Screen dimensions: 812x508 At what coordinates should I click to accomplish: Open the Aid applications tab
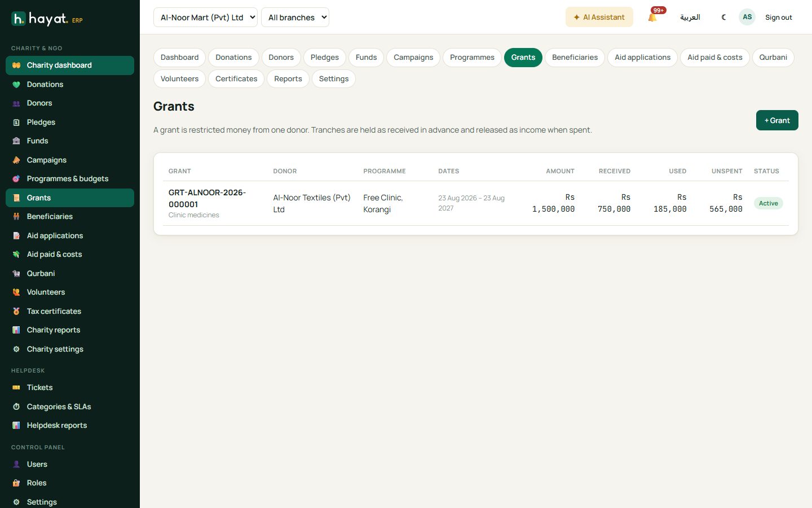(642, 58)
